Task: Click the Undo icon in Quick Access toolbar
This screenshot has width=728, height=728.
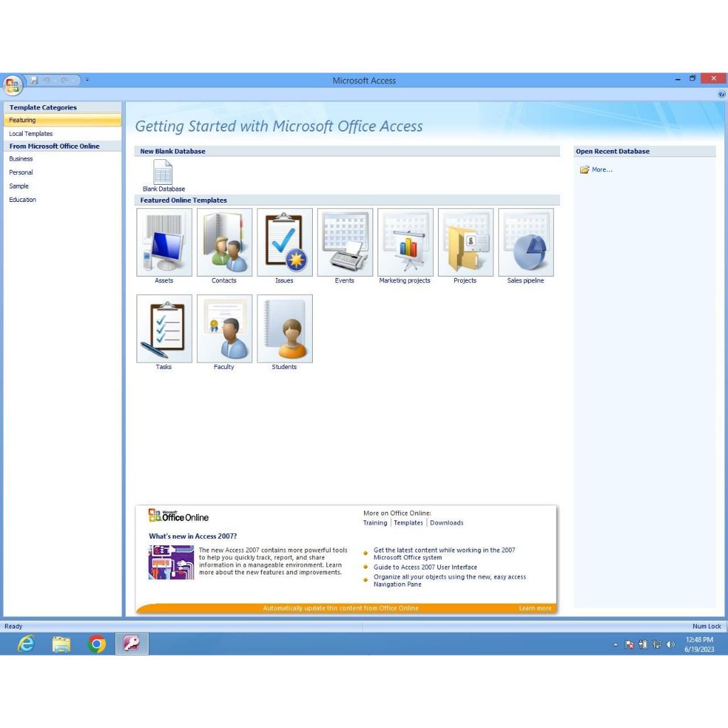Action: (46, 80)
